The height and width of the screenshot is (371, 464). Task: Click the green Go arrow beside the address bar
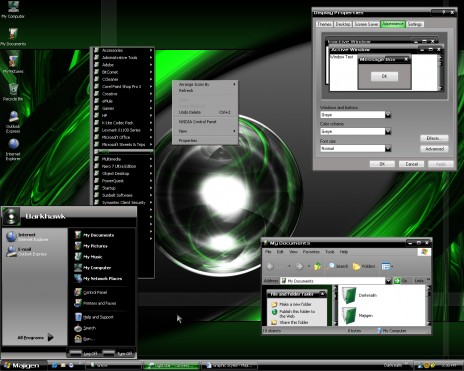(397, 281)
